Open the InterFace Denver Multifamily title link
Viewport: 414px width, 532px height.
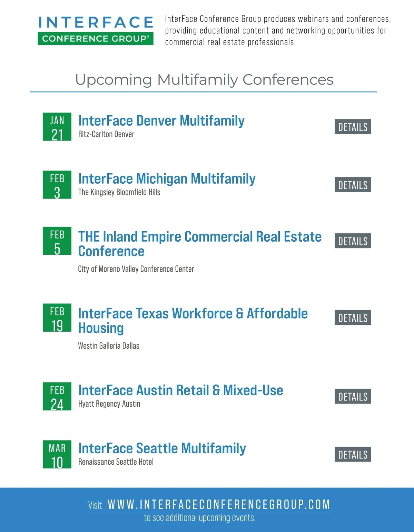(161, 121)
